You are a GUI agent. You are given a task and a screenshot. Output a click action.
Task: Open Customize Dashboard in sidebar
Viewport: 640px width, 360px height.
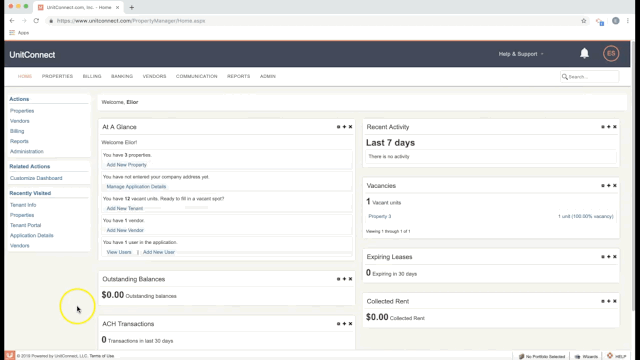coord(36,178)
